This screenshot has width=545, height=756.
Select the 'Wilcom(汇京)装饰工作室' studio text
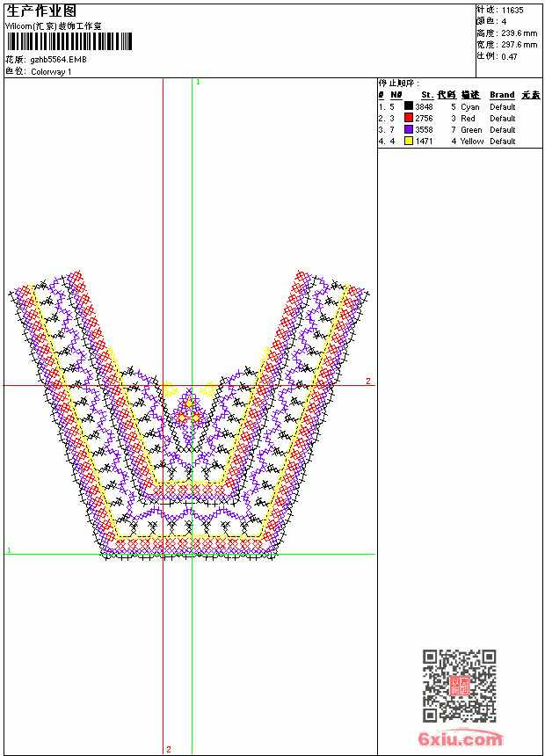[54, 26]
